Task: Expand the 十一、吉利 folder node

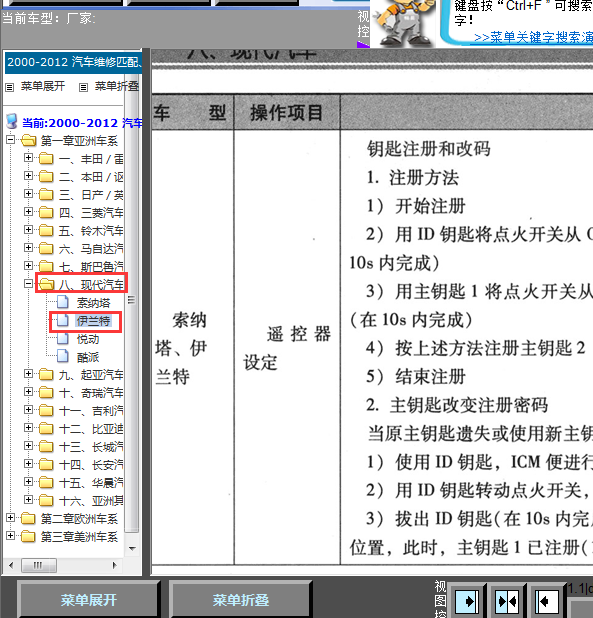Action: point(28,410)
